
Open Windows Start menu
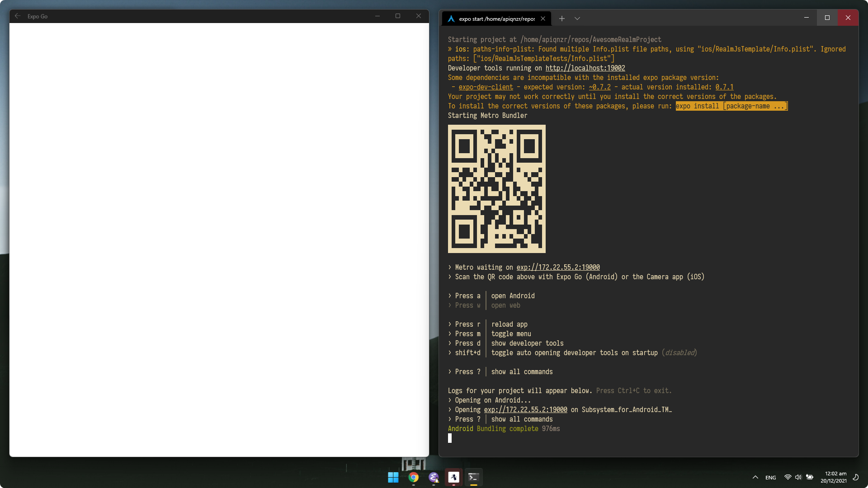point(393,477)
